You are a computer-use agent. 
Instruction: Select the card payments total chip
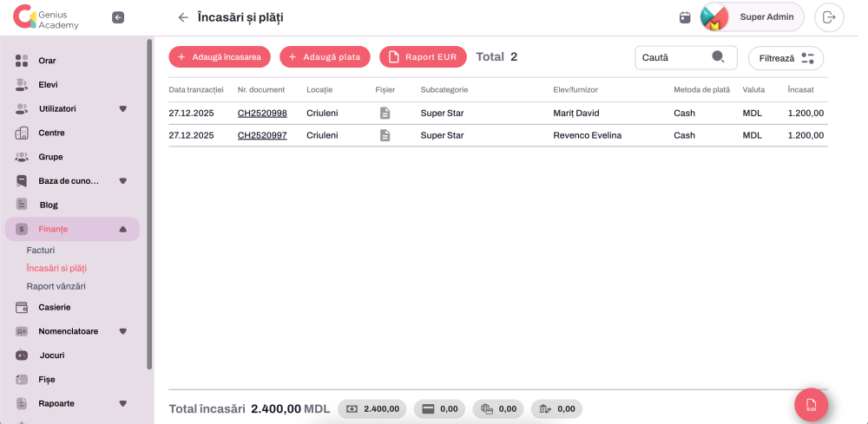pos(439,409)
